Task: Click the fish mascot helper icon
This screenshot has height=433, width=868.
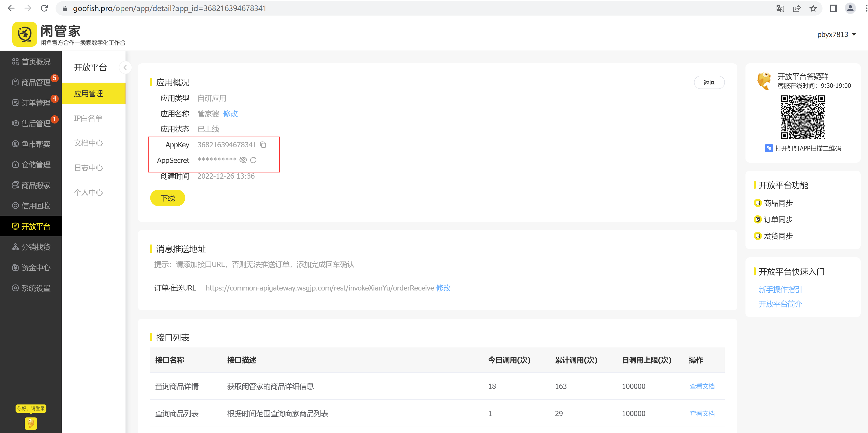Action: pyautogui.click(x=31, y=423)
